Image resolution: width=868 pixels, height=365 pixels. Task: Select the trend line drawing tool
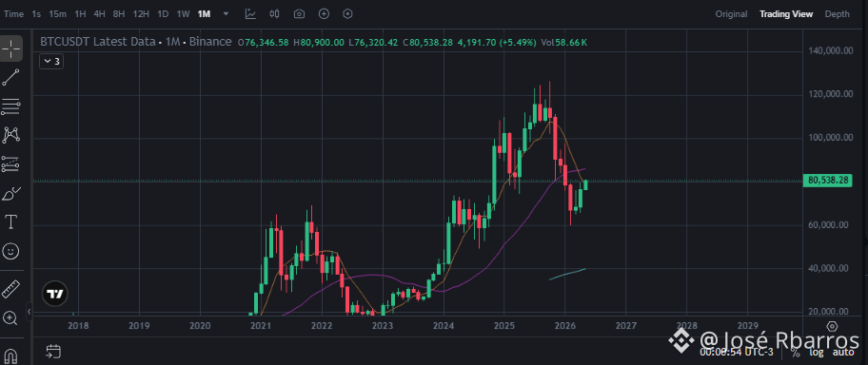11,77
